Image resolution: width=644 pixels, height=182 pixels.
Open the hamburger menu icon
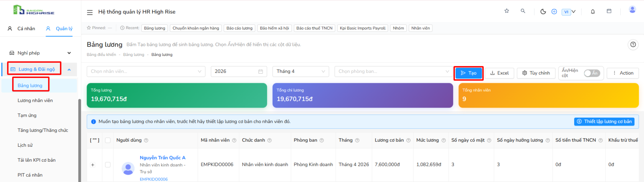[90, 12]
